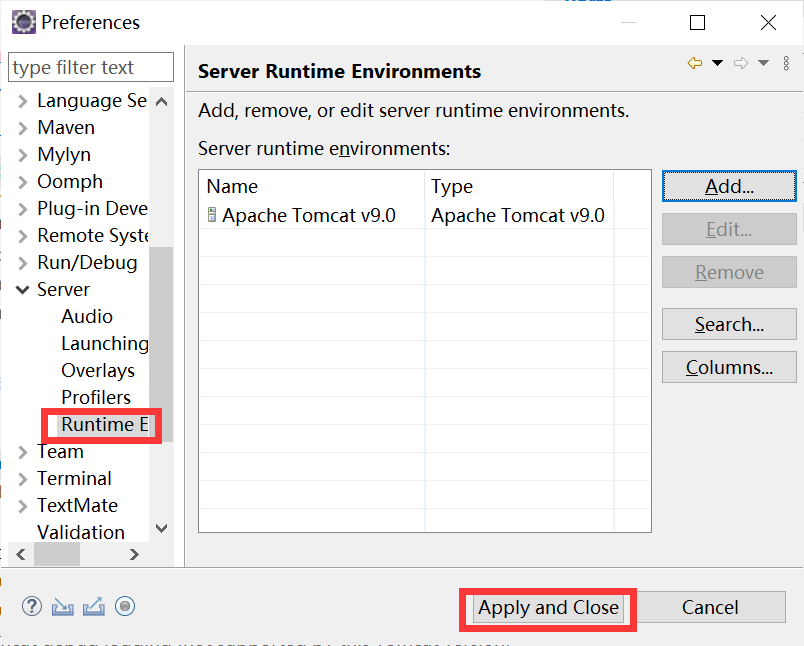Image resolution: width=804 pixels, height=646 pixels.
Task: Select the TextMate preference label
Action: pos(77,506)
